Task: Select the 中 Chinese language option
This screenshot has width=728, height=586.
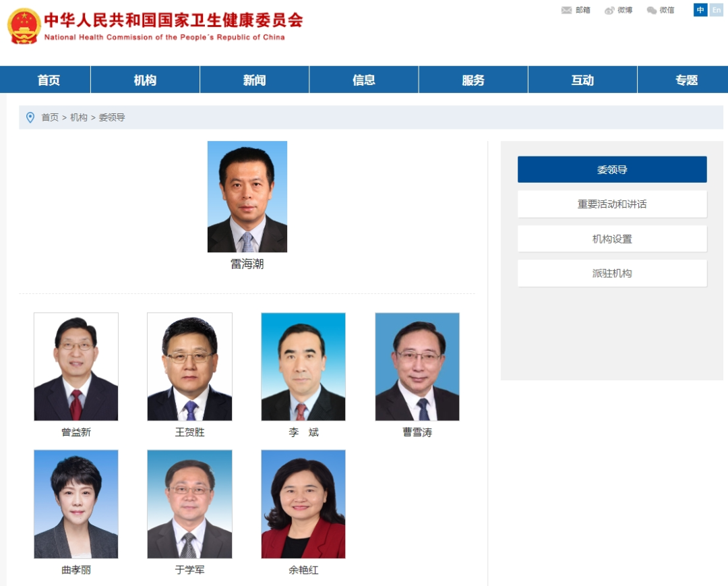Action: click(700, 10)
